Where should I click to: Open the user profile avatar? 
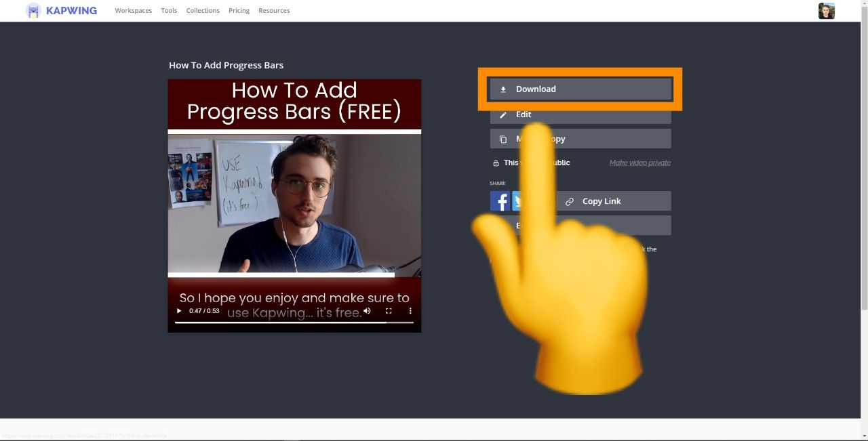(x=826, y=11)
